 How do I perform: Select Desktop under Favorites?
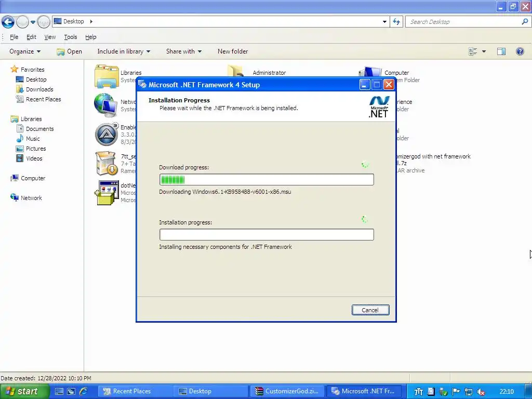[36, 79]
